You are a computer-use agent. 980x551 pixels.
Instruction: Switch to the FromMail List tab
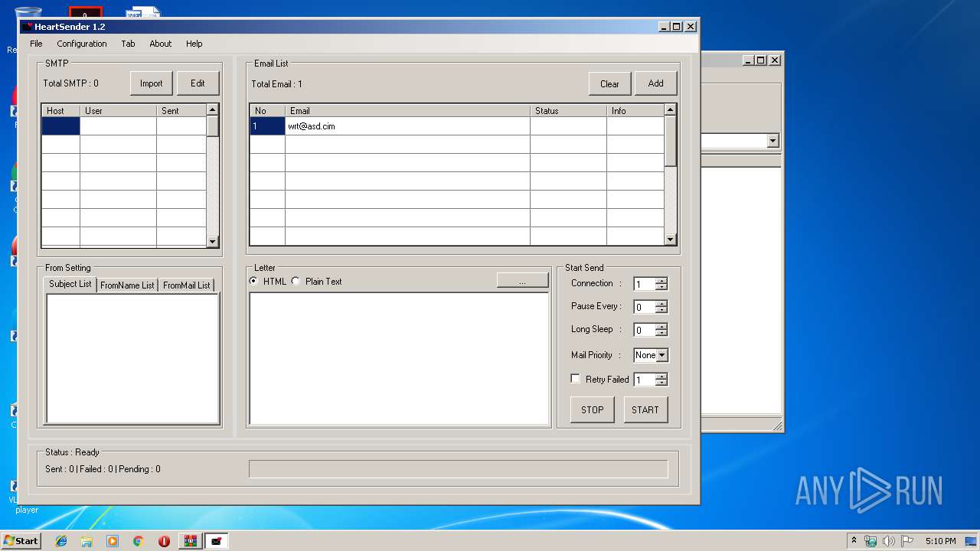pos(187,285)
